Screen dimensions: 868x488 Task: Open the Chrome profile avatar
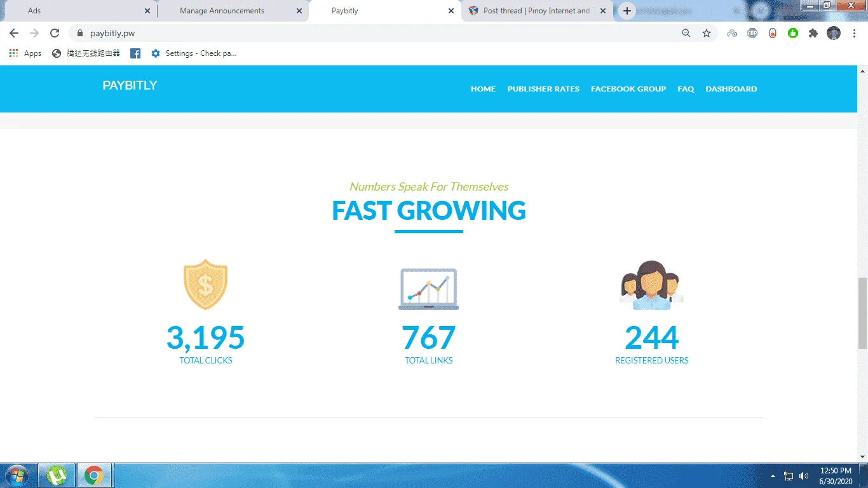pos(834,33)
